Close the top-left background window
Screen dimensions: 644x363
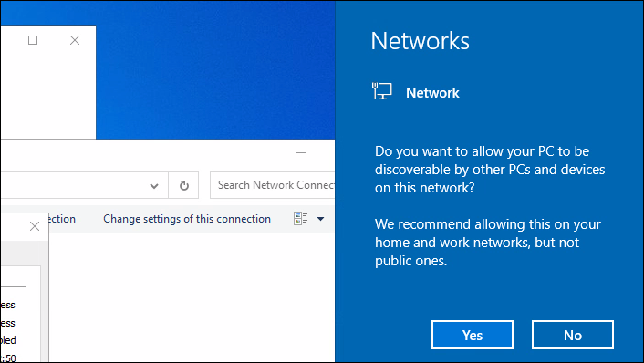coord(75,40)
